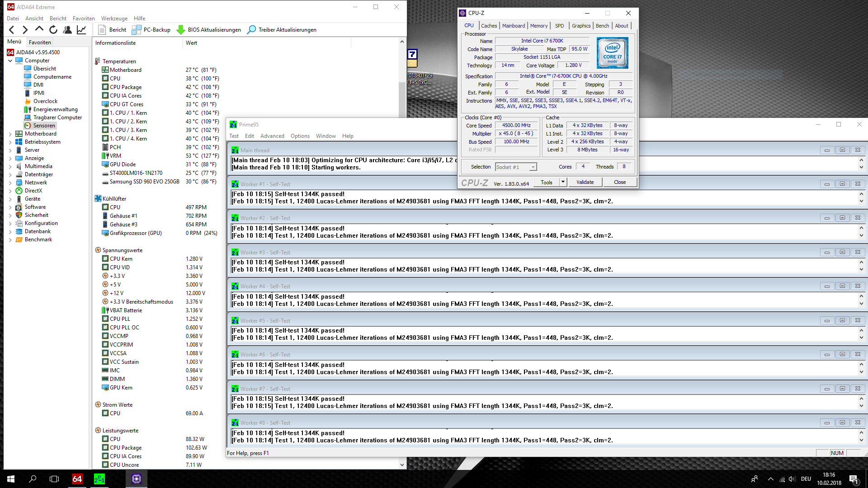Expand the Motherboard tree node
The width and height of the screenshot is (868, 488).
(x=10, y=134)
